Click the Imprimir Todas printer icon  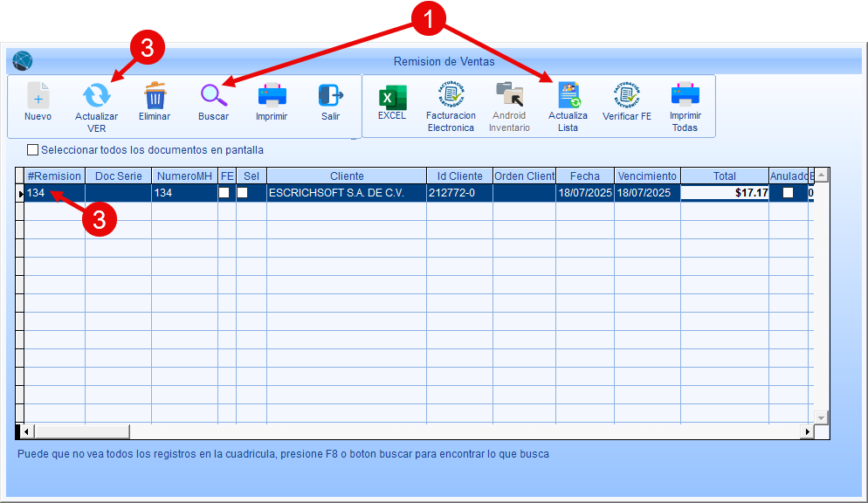(685, 95)
